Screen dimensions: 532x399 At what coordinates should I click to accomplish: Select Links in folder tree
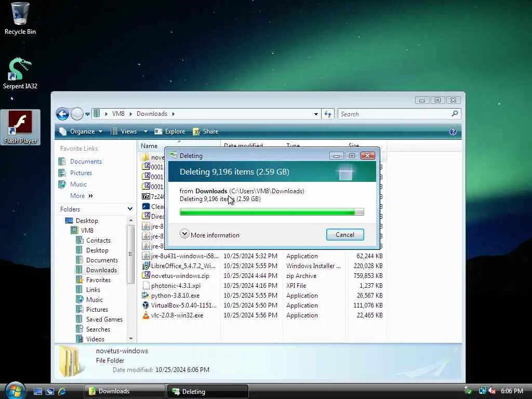pyautogui.click(x=88, y=290)
